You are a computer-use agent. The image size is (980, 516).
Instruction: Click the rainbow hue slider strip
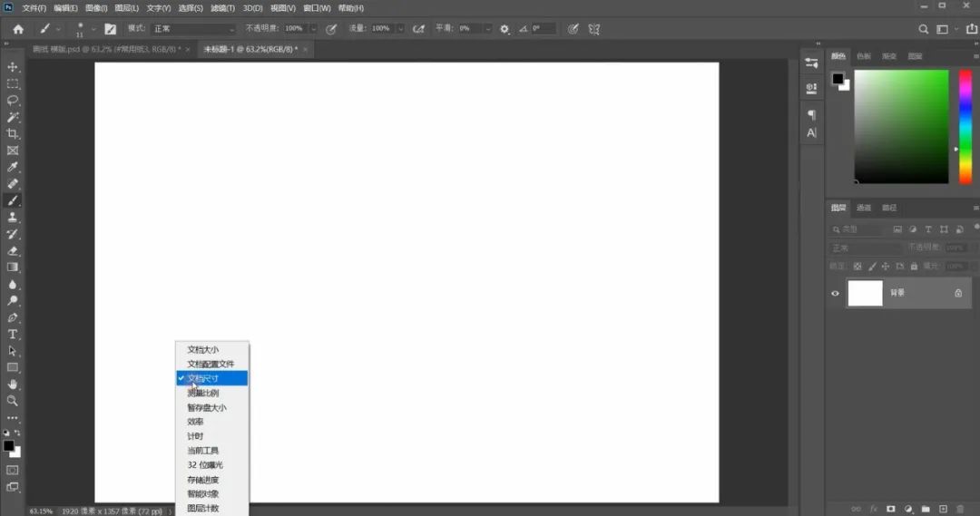(x=965, y=127)
